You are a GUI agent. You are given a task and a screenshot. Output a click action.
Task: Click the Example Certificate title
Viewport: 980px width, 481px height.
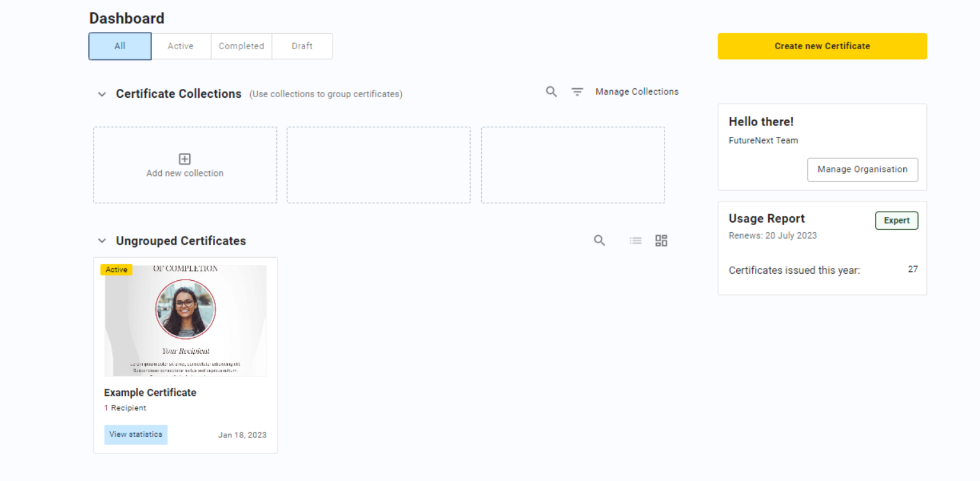coord(150,393)
